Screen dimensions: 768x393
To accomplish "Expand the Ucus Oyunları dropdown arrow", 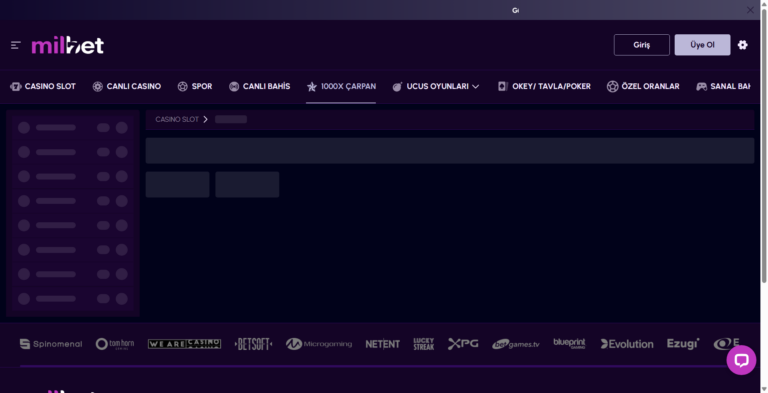I will pos(475,87).
